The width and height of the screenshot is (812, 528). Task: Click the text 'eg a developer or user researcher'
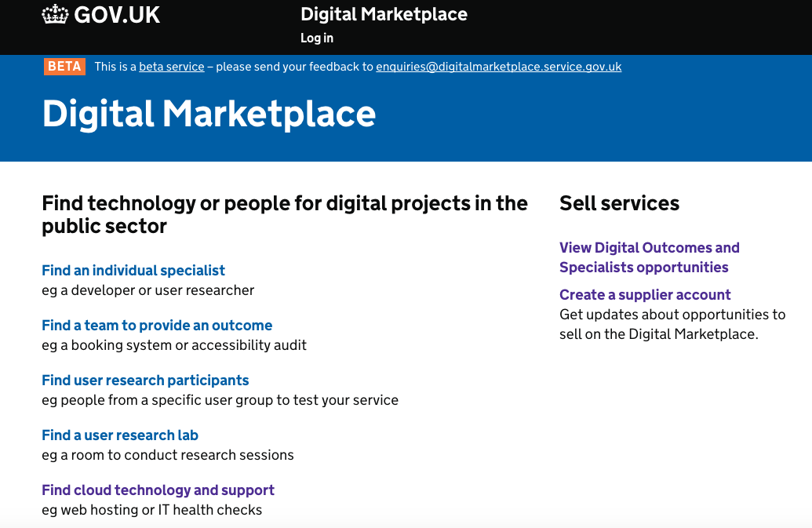pos(148,290)
